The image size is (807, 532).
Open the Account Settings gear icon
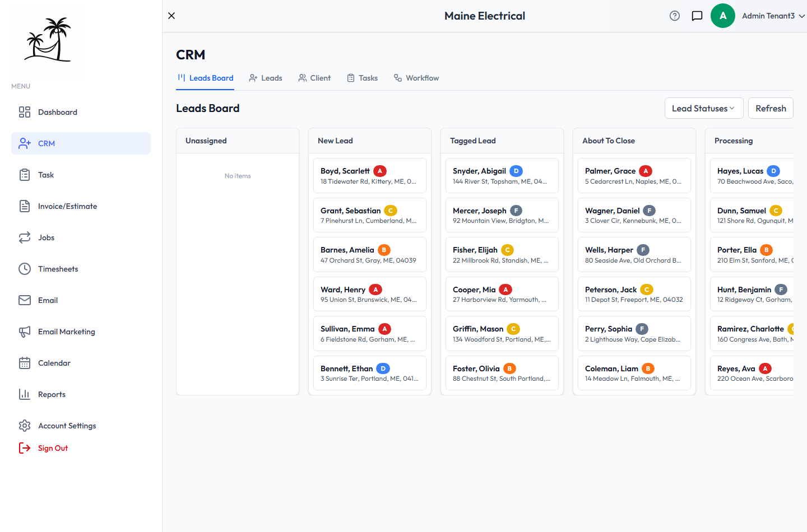[x=25, y=426]
